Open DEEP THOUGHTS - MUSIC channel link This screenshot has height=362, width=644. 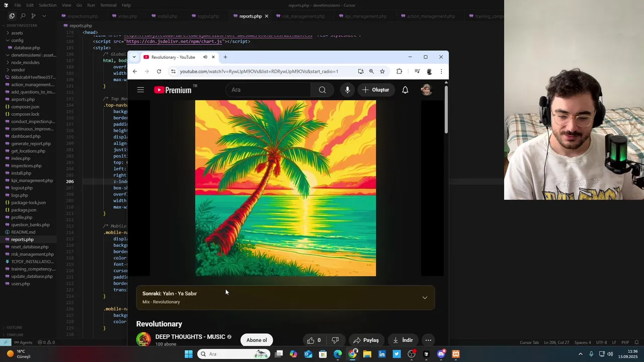tap(190, 337)
